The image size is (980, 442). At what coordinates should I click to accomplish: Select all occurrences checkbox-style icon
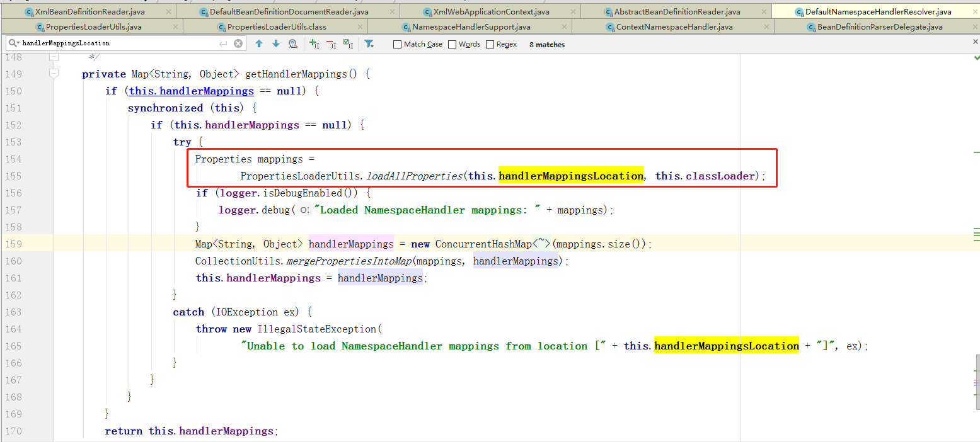tap(348, 43)
